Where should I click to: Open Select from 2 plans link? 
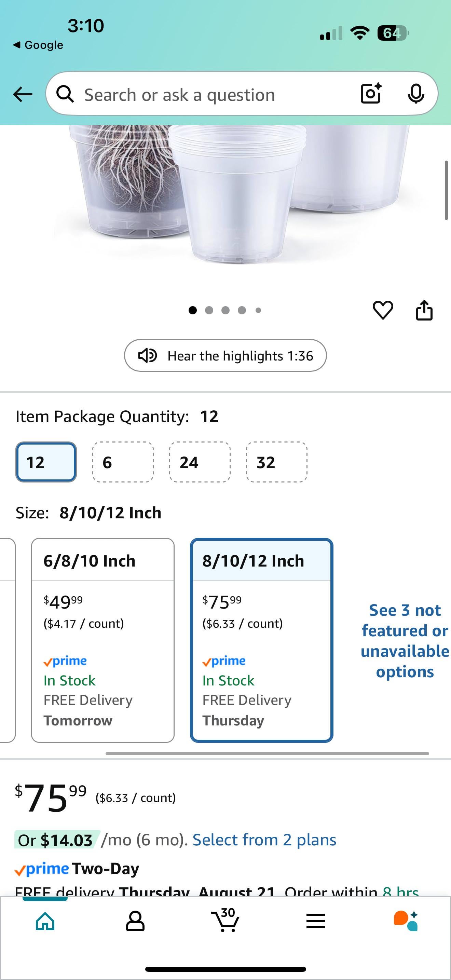coord(264,840)
